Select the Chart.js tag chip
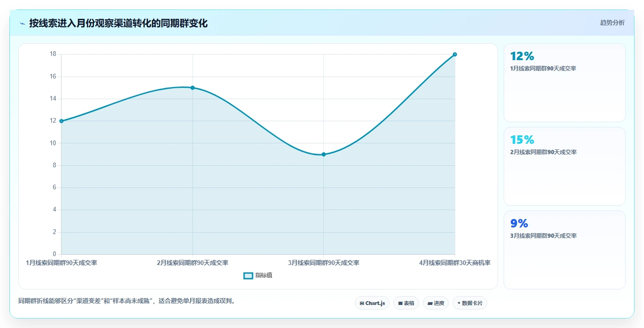This screenshot has height=328, width=644. (372, 303)
